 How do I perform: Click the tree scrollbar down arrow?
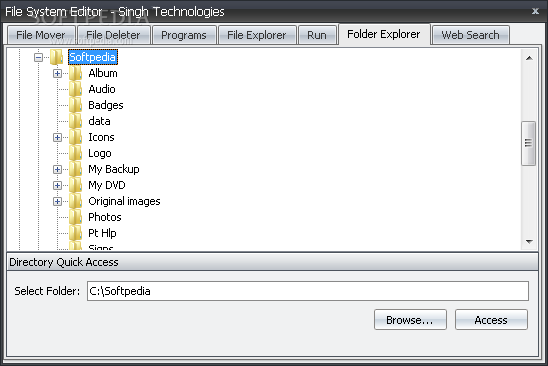pos(529,242)
